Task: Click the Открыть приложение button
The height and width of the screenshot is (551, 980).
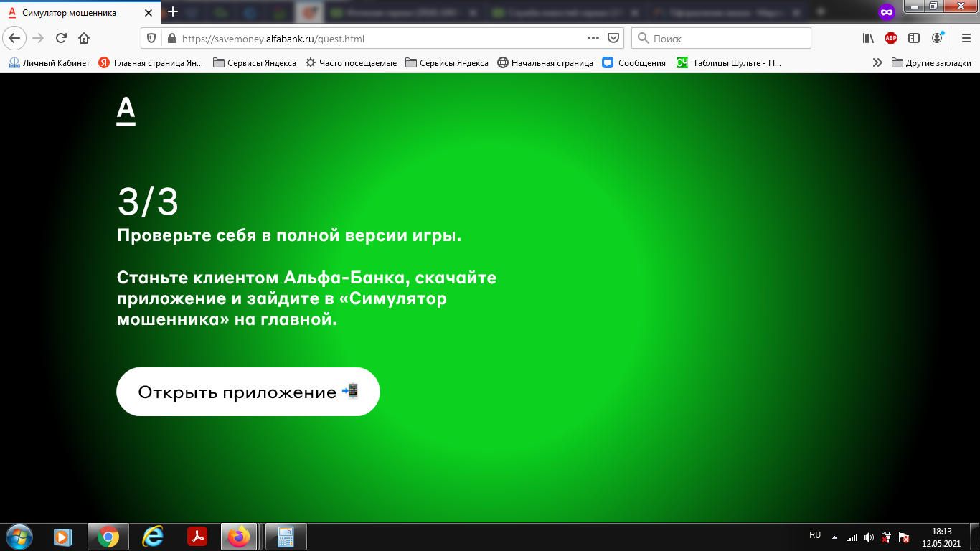Action: [248, 392]
